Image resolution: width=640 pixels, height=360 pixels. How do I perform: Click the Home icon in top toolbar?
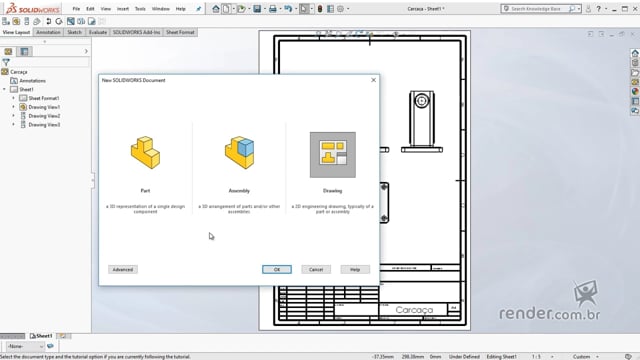point(216,9)
